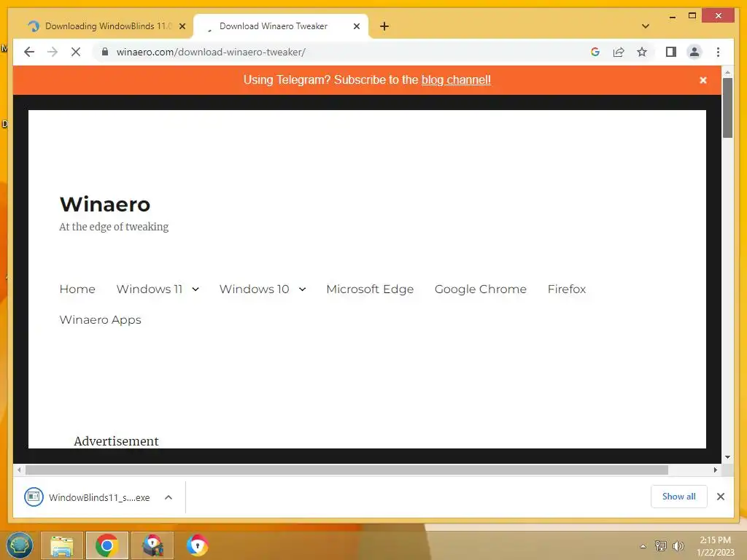Click the vertical scrollbar thumb
747x560 pixels.
pos(727,108)
